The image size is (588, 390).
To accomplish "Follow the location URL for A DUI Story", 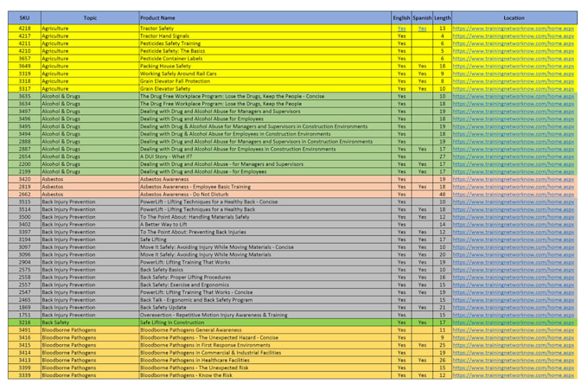I will tap(514, 157).
